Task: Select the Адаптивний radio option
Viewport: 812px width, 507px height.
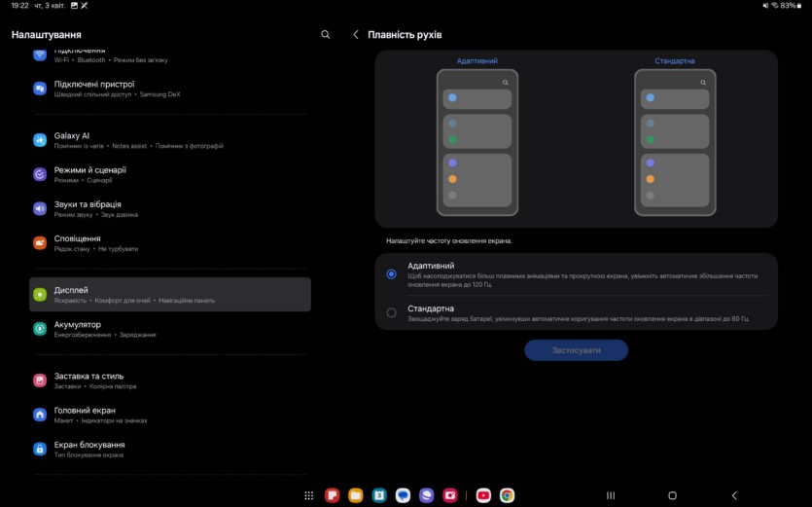Action: click(391, 274)
